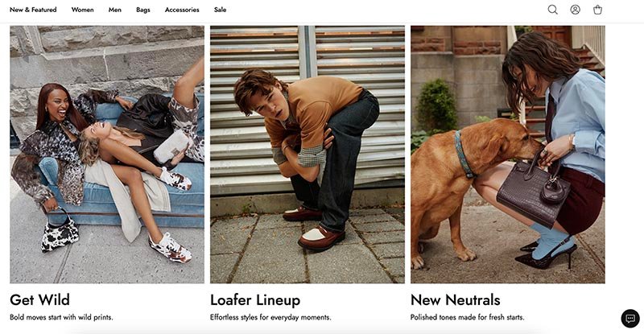Viewport: 644px width, 334px height.
Task: Click the Loafer Lineup heading
Action: (x=255, y=300)
